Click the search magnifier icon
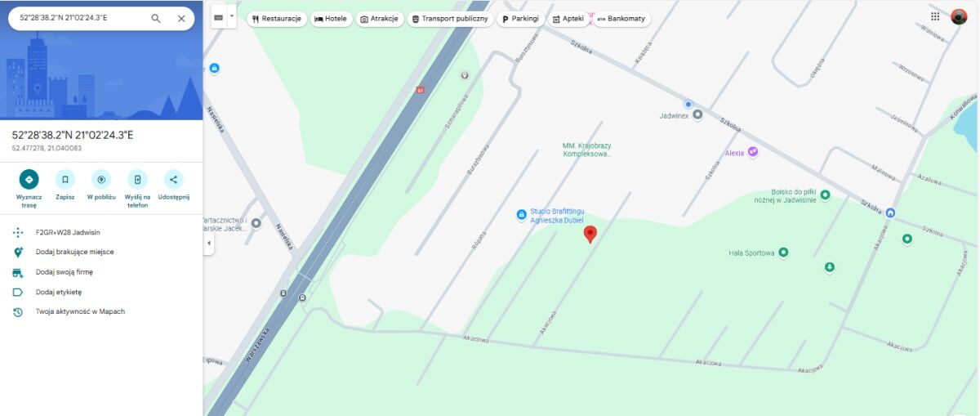 pos(156,18)
